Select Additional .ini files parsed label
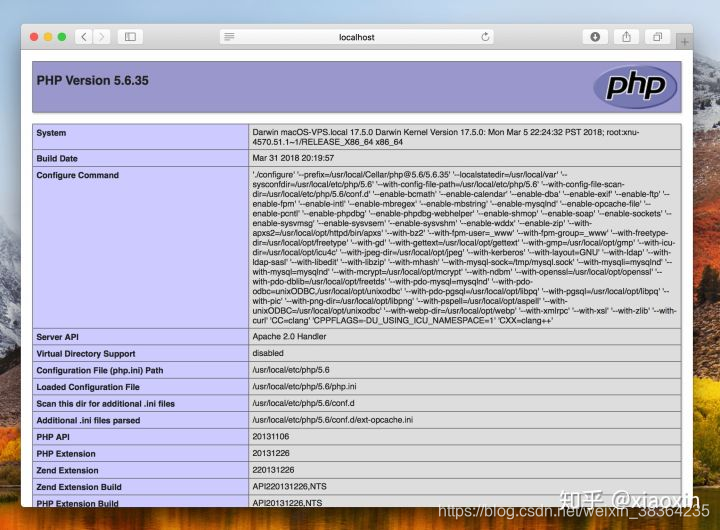This screenshot has width=720, height=530. pyautogui.click(x=88, y=420)
